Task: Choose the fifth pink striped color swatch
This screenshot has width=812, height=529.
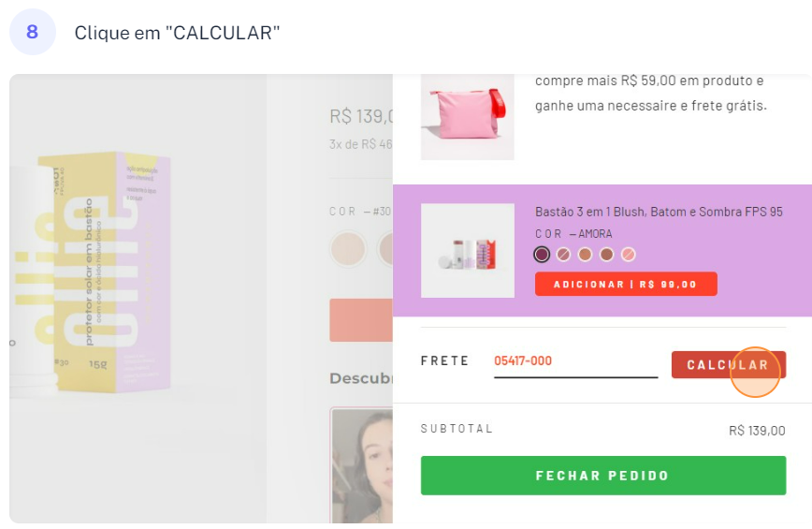Action: (628, 254)
